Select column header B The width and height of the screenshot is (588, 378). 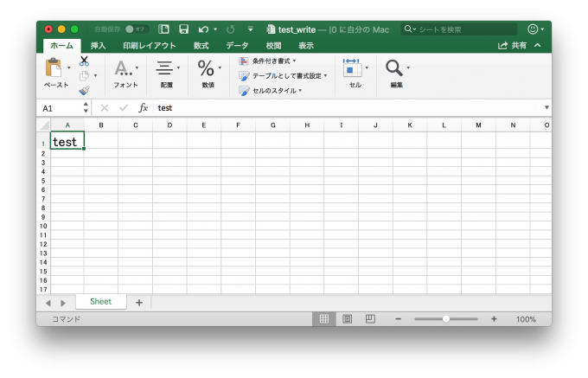[x=101, y=125]
